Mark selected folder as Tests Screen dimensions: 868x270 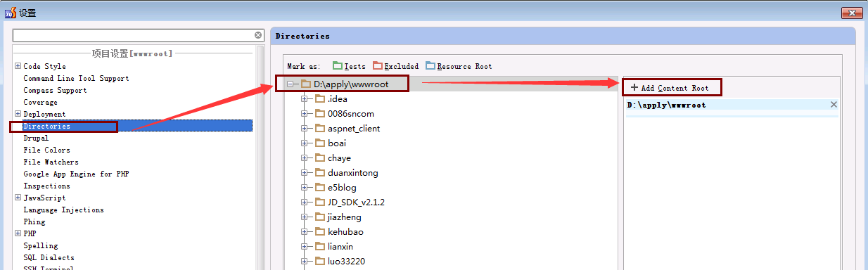(x=349, y=66)
